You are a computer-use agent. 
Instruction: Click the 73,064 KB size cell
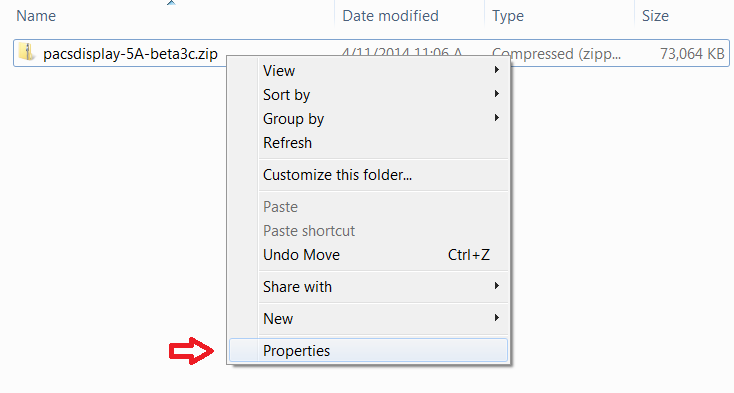tap(692, 54)
